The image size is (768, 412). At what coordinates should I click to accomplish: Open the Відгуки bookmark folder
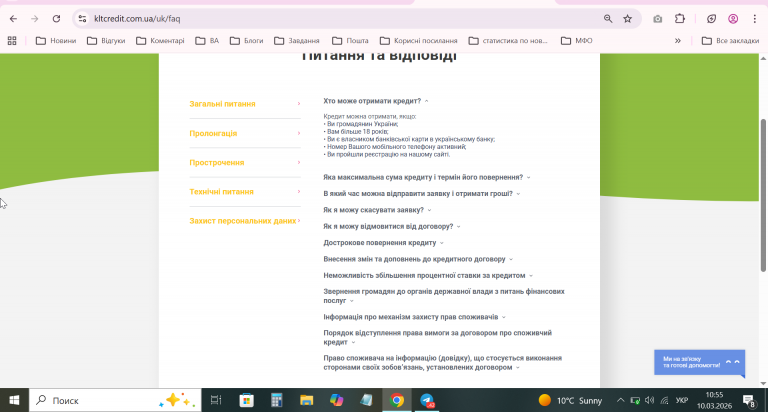[x=106, y=41]
